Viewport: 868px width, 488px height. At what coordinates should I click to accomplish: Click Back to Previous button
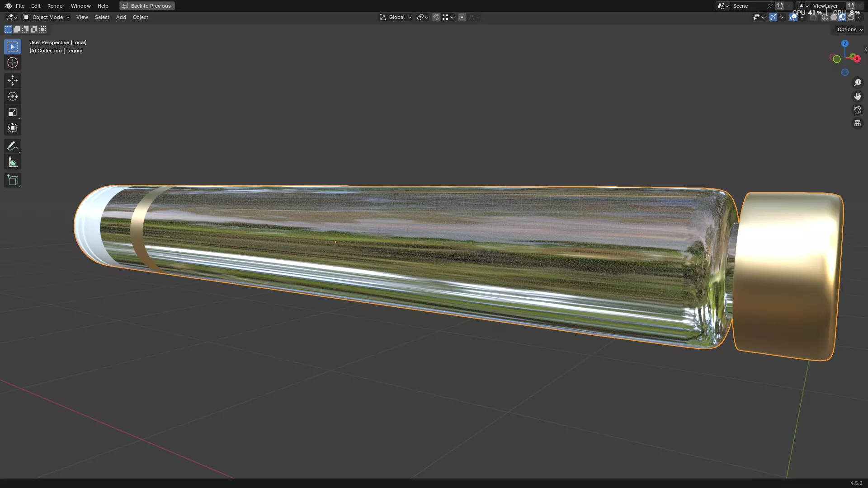point(147,6)
